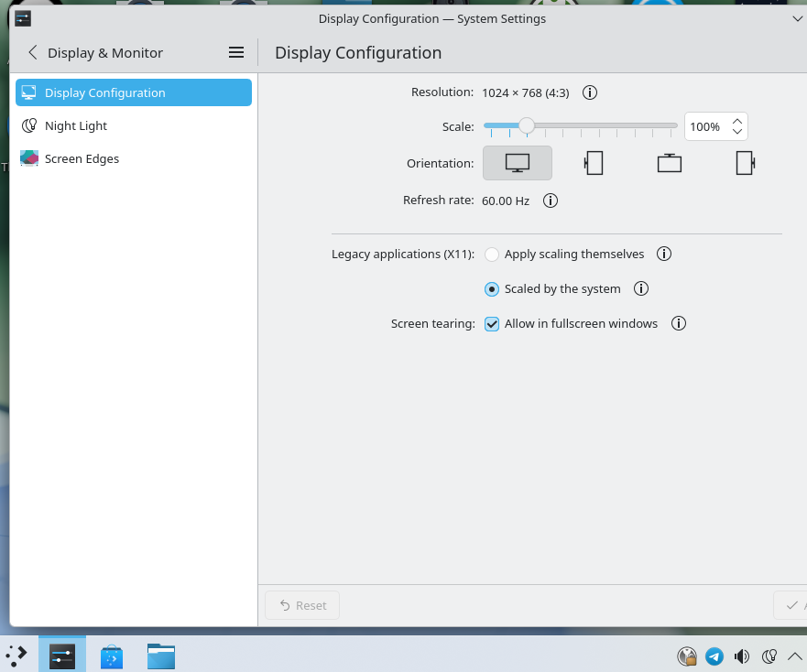Viewport: 807px width, 672px height.
Task: Select upside-down orientation
Action: [669, 163]
